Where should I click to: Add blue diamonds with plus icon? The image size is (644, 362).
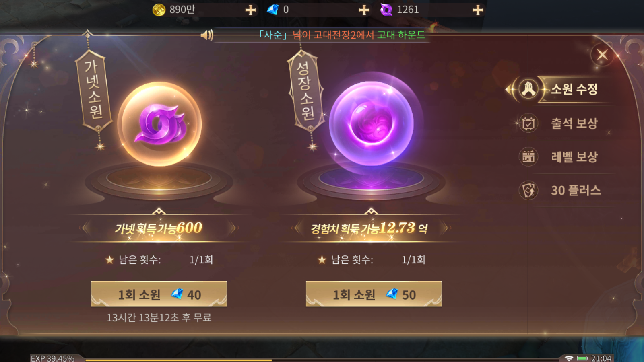click(x=364, y=10)
